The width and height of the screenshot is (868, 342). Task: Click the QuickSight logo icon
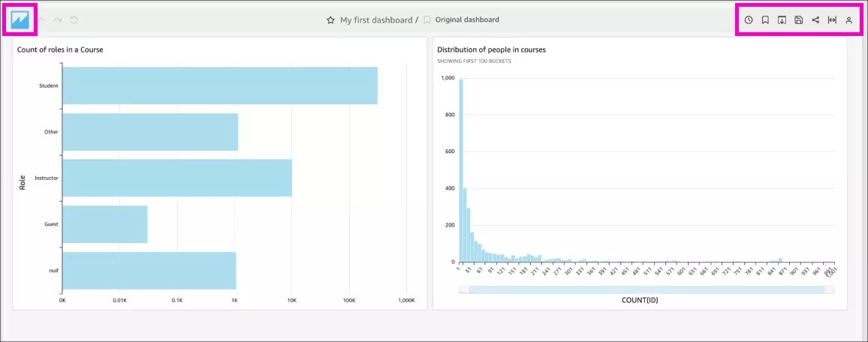[20, 20]
